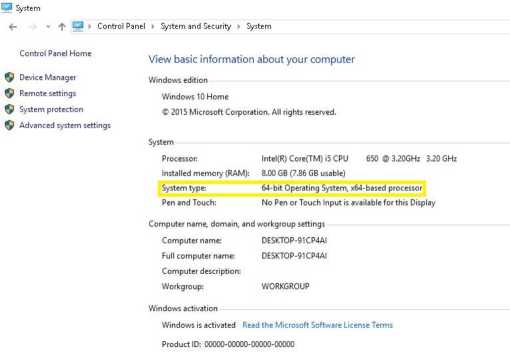Viewport: 510px width, 364px height.
Task: Click '64-bit Operating System, x64-based processor' text
Action: [342, 188]
